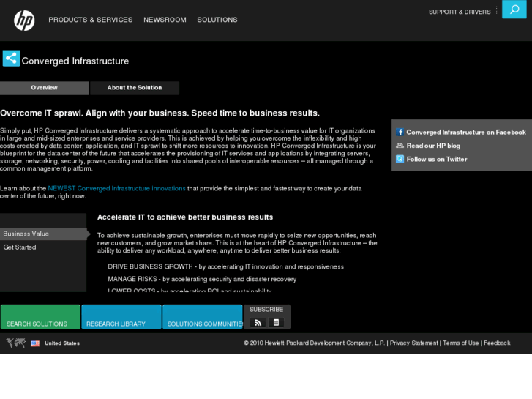
Task: Click headline 'Overcome IT sprawl. Align with your business'
Action: coord(160,113)
